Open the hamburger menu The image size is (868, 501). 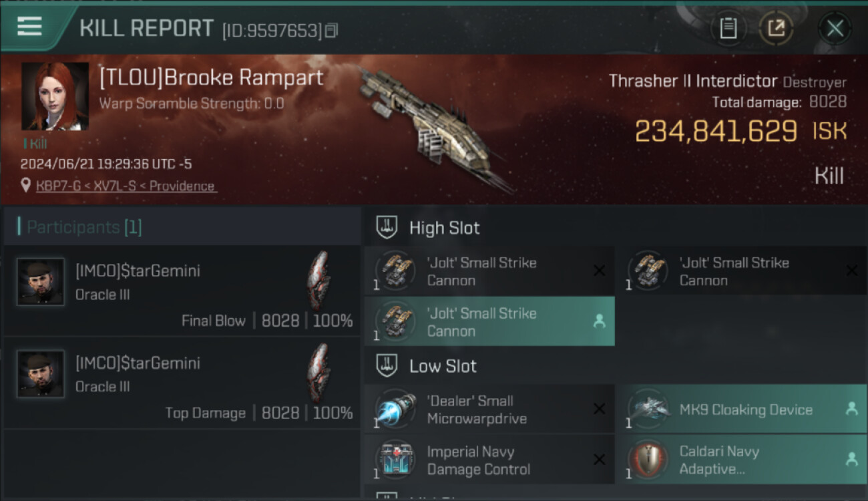coord(30,27)
